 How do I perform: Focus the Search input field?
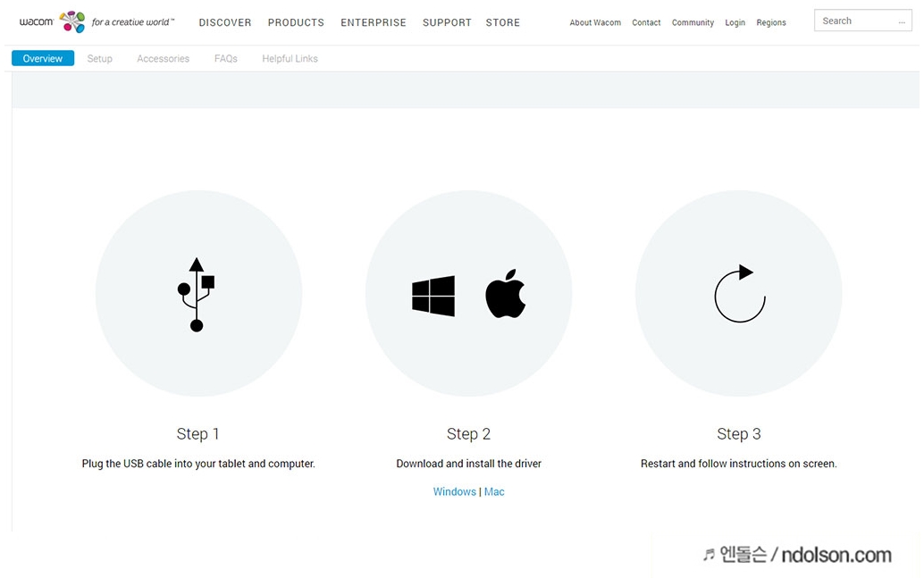pyautogui.click(x=862, y=21)
